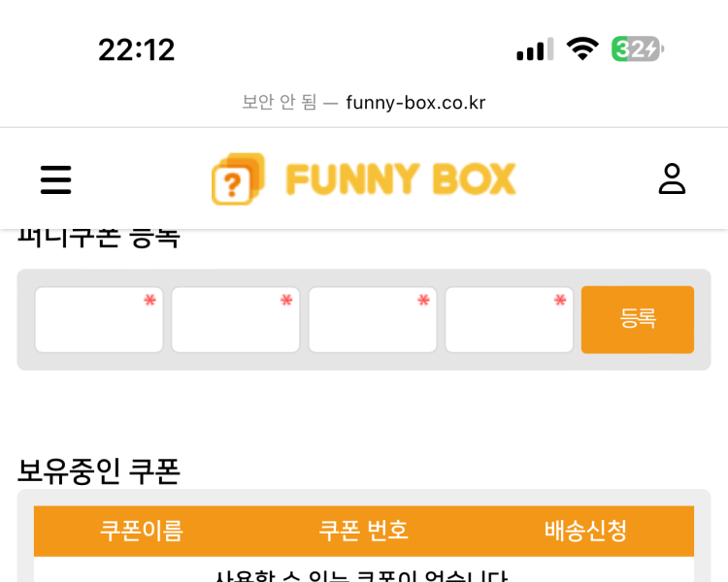Tap the cellular signal bars icon
This screenshot has height=582, width=728.
pos(534,49)
